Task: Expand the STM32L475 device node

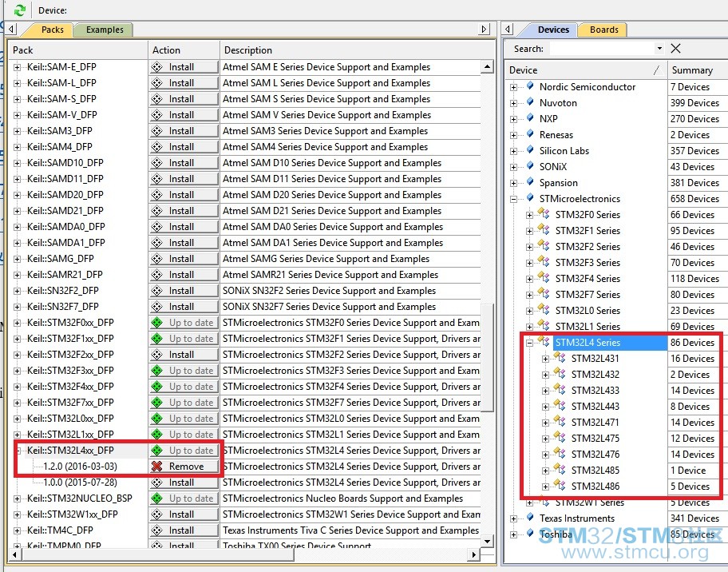Action: point(545,439)
